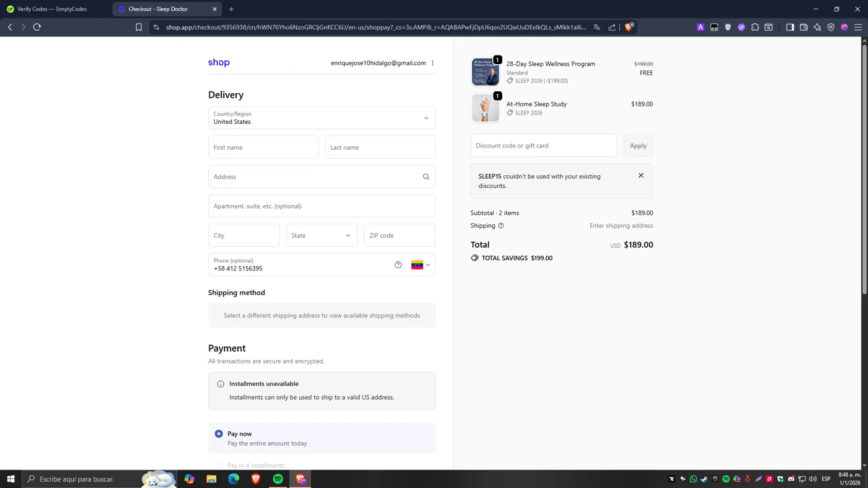Open Brave Leo AI sparkle icon
The height and width of the screenshot is (488, 868).
click(x=817, y=27)
